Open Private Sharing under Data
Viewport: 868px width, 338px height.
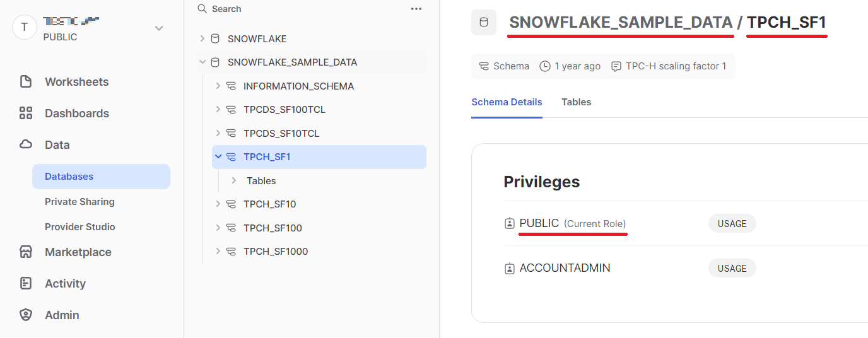click(79, 202)
